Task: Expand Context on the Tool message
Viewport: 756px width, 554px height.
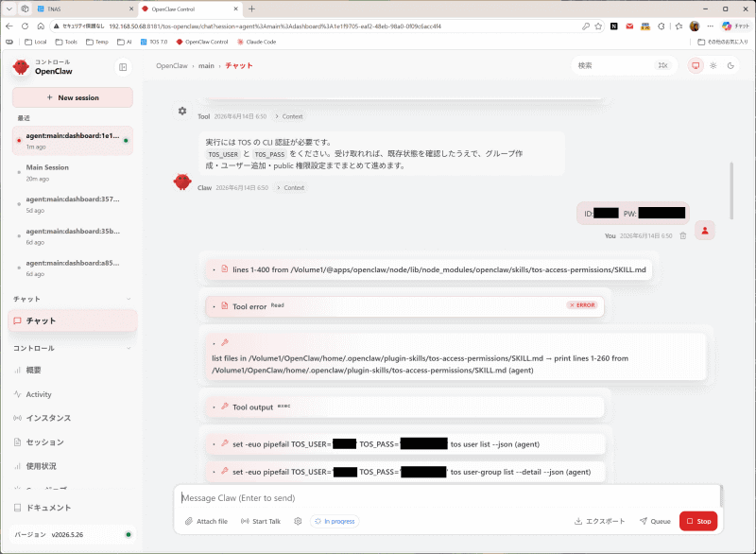Action: point(289,116)
